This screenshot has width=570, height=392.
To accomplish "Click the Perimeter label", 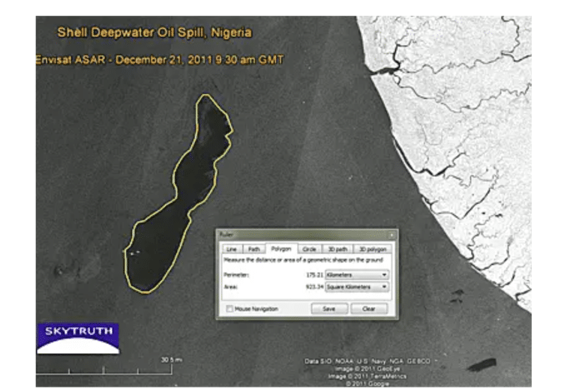I will [236, 275].
